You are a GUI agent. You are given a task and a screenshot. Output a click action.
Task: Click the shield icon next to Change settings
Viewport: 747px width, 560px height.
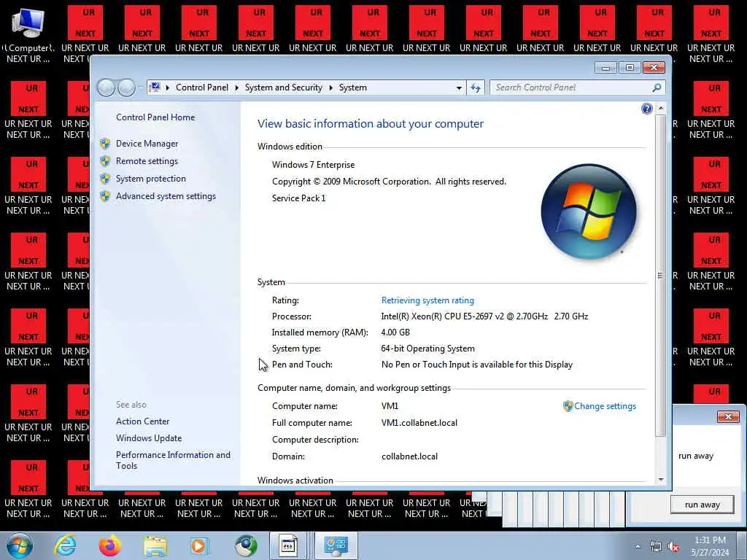pos(568,406)
